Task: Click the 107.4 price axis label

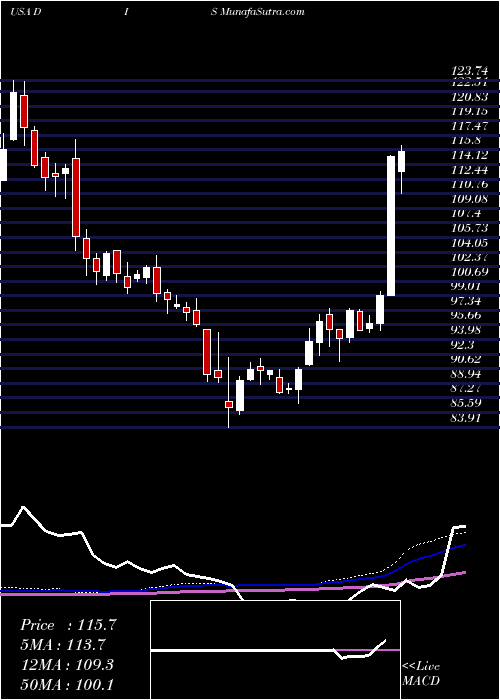Action: (467, 213)
